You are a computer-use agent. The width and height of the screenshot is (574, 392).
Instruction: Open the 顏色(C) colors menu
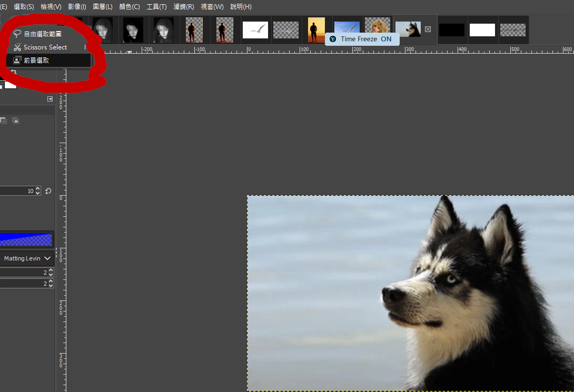coord(130,7)
